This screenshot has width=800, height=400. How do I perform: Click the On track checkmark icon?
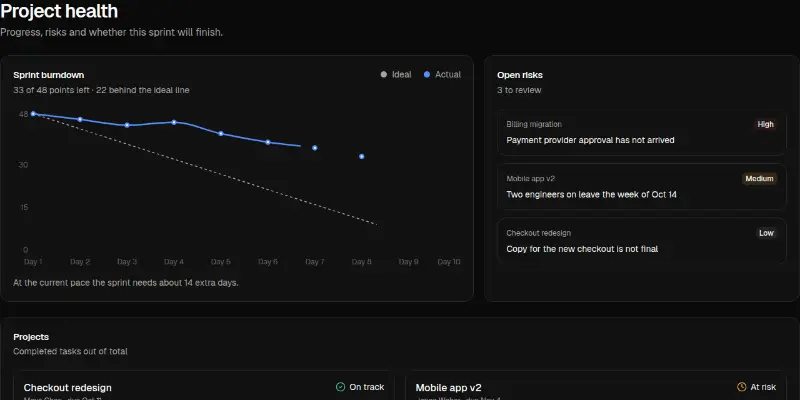click(340, 387)
